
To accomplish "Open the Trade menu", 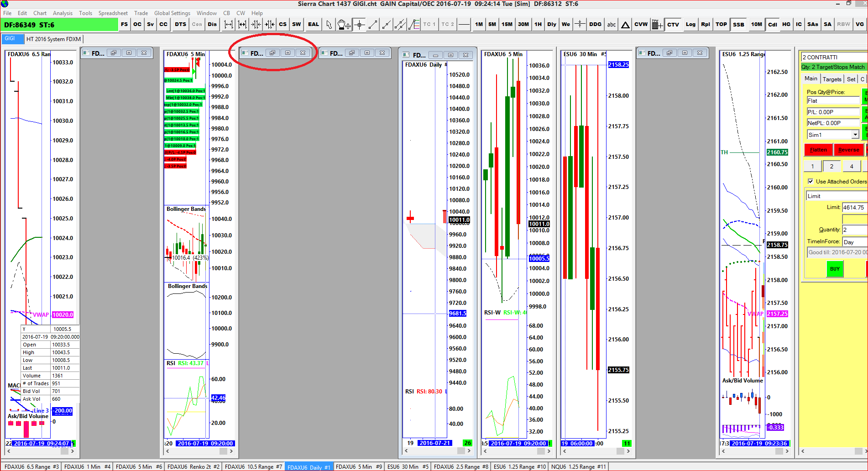I will click(x=141, y=13).
